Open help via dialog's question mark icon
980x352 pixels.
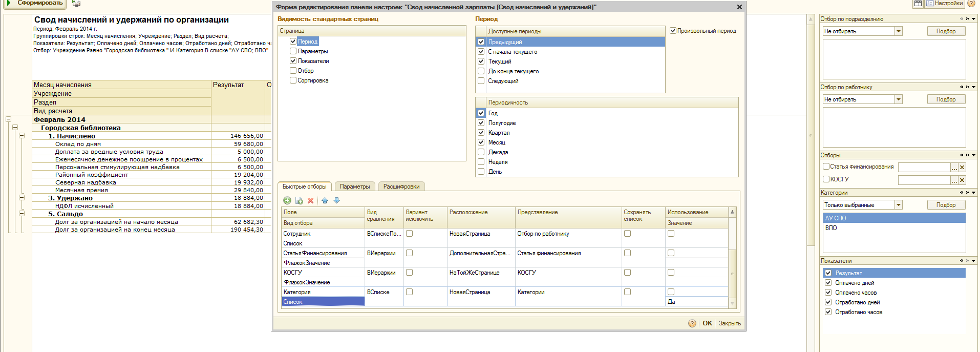pos(692,323)
